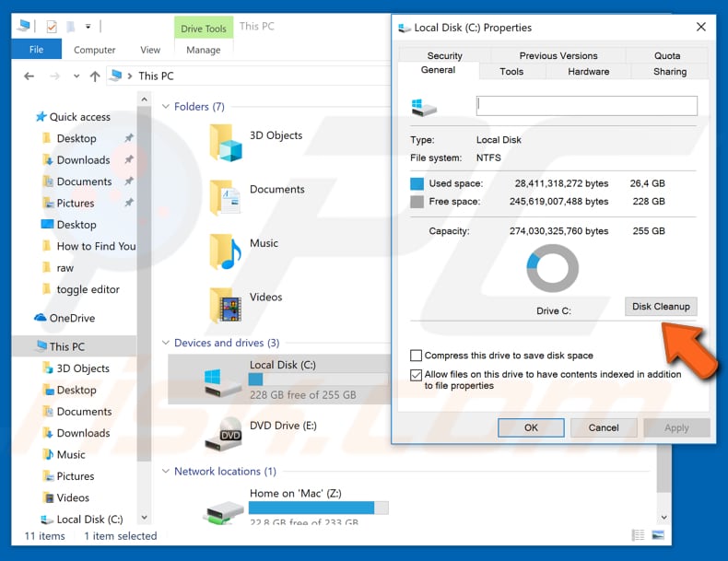Screen dimensions: 728x561
Task: Click the Forward navigation arrow
Action: 54,76
